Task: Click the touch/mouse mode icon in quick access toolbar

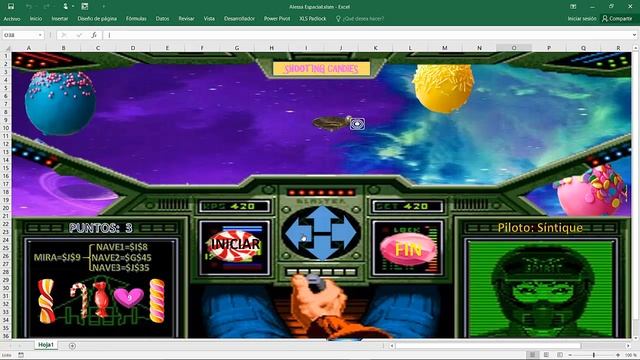Action: 65,7
